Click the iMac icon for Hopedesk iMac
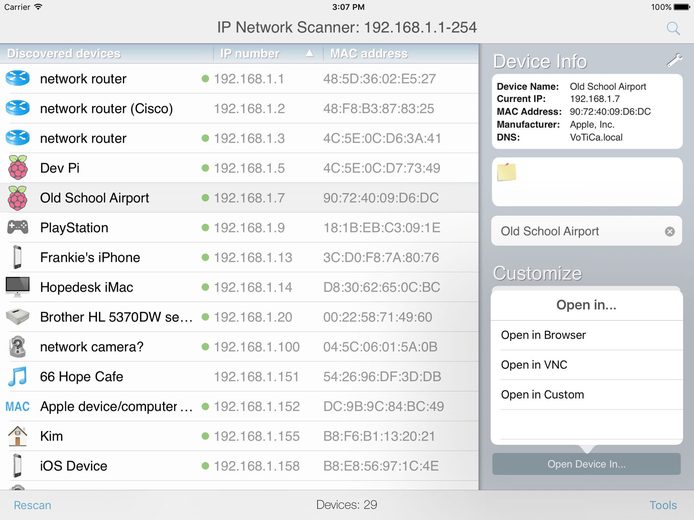 click(x=18, y=287)
